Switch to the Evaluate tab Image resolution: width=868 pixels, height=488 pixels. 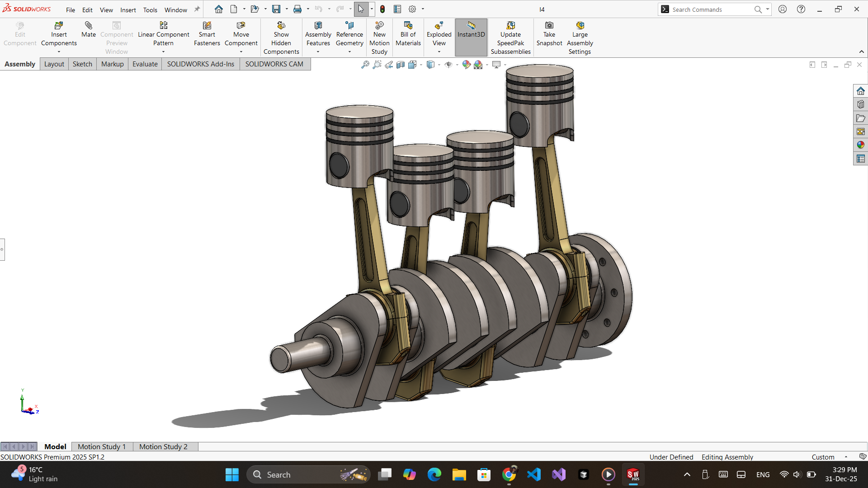click(x=145, y=64)
